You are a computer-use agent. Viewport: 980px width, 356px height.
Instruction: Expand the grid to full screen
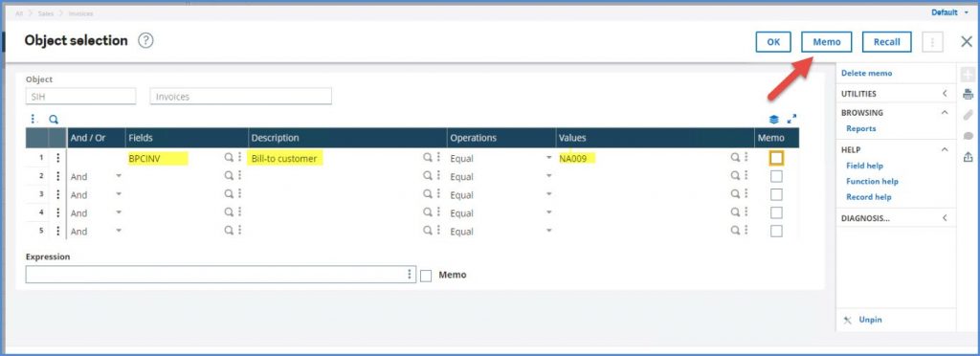point(791,120)
